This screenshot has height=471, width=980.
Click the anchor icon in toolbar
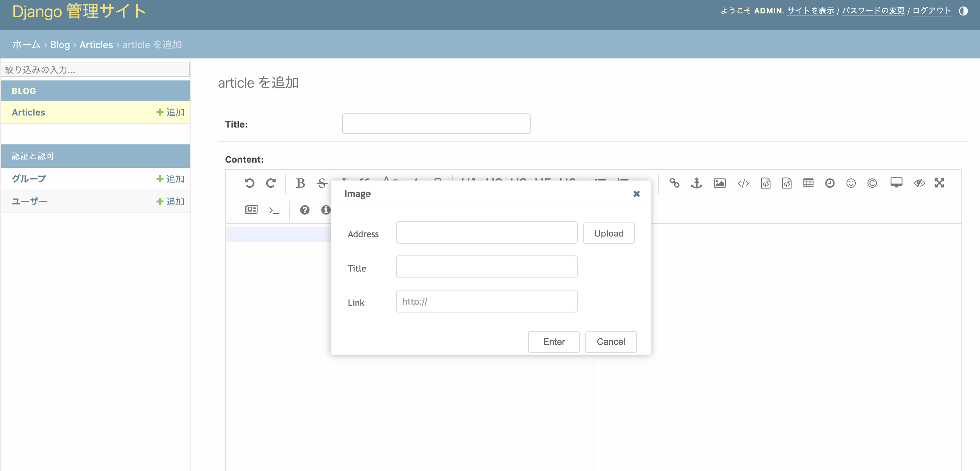click(x=696, y=183)
